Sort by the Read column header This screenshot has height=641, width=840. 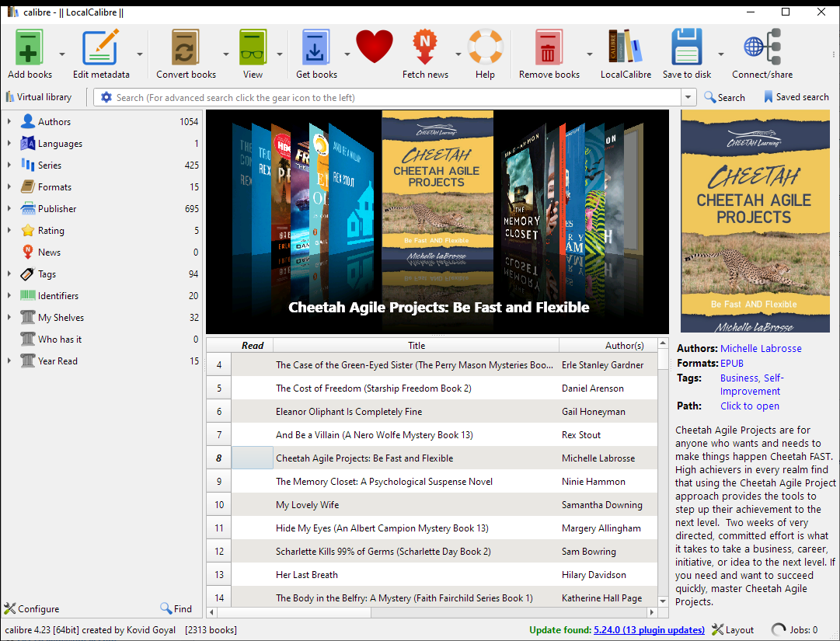(253, 346)
